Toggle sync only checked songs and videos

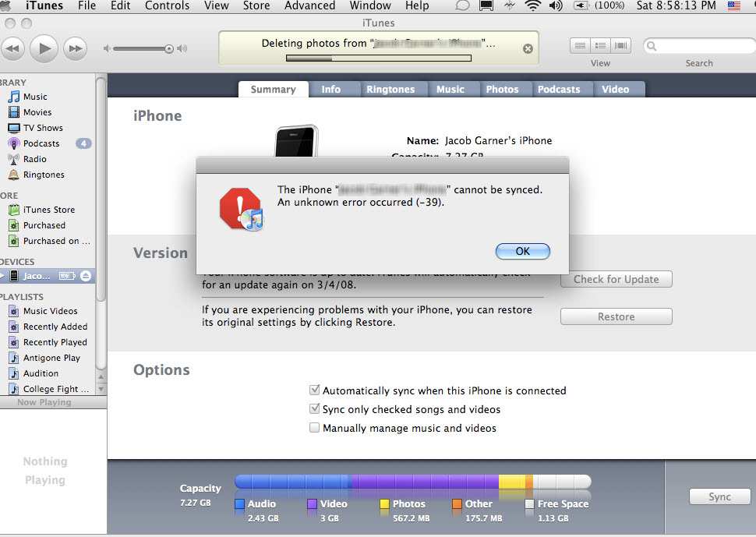314,408
